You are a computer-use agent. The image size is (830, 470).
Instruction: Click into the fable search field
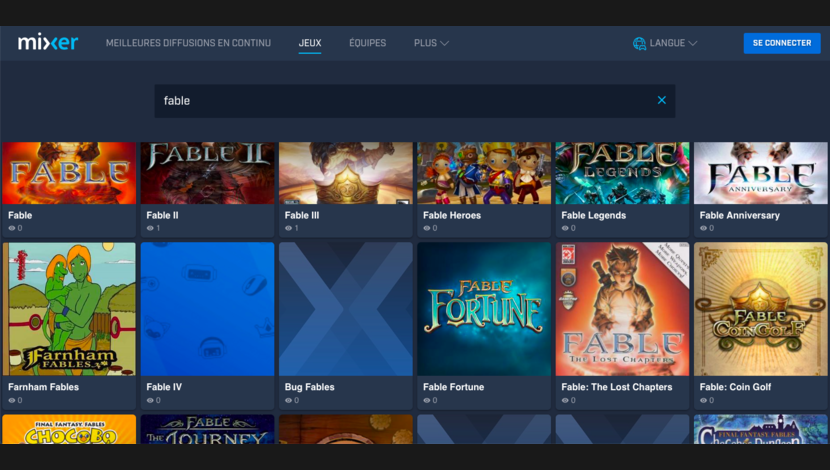[x=400, y=100]
